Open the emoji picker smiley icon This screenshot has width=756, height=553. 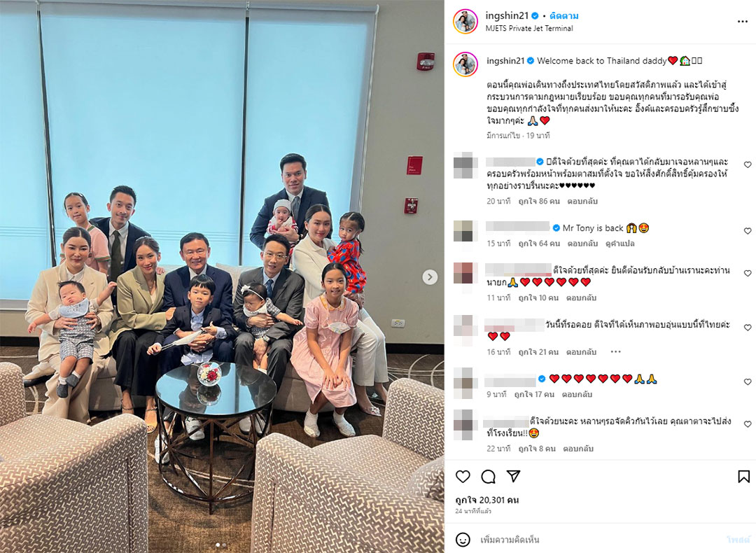463,540
